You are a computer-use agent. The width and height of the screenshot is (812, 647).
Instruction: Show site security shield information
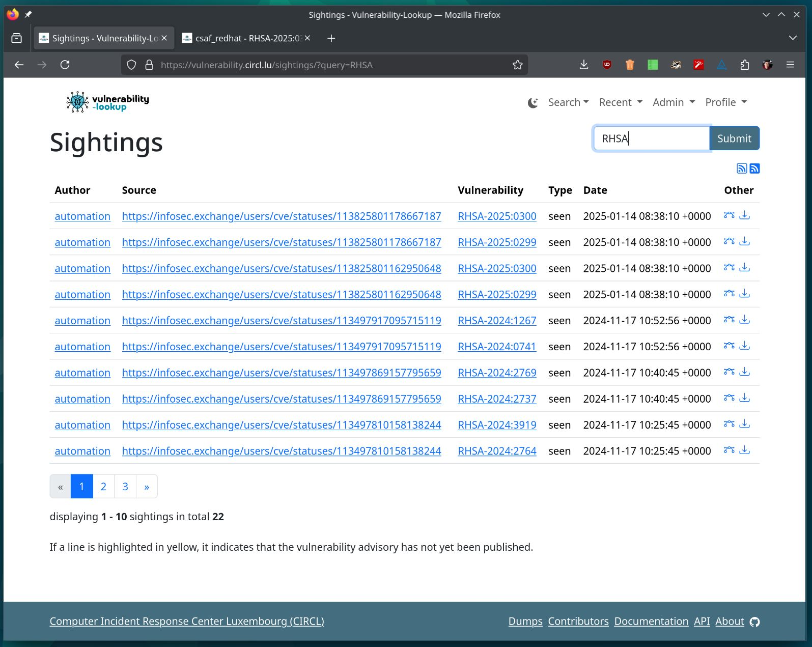coord(131,65)
